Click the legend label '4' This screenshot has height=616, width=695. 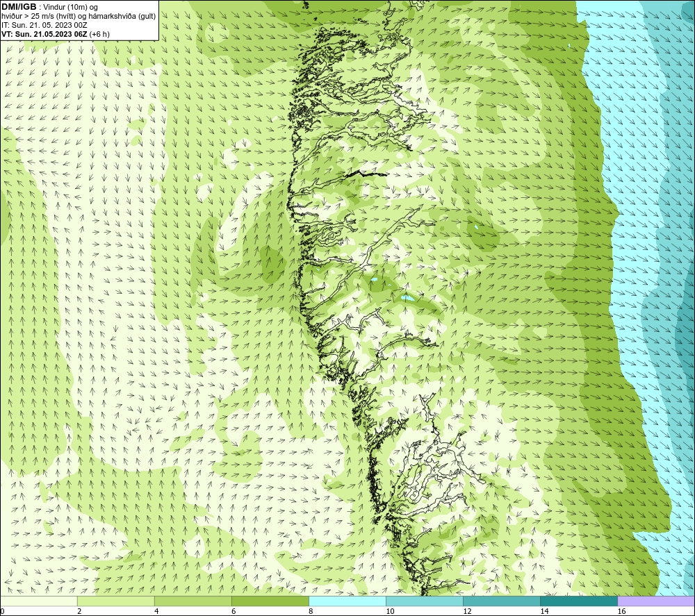(x=156, y=612)
